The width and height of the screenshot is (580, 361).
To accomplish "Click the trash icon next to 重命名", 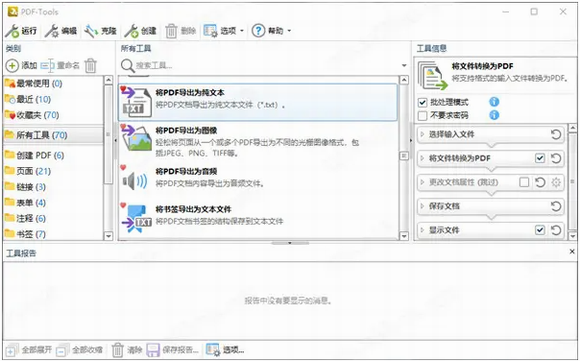I will 91,66.
